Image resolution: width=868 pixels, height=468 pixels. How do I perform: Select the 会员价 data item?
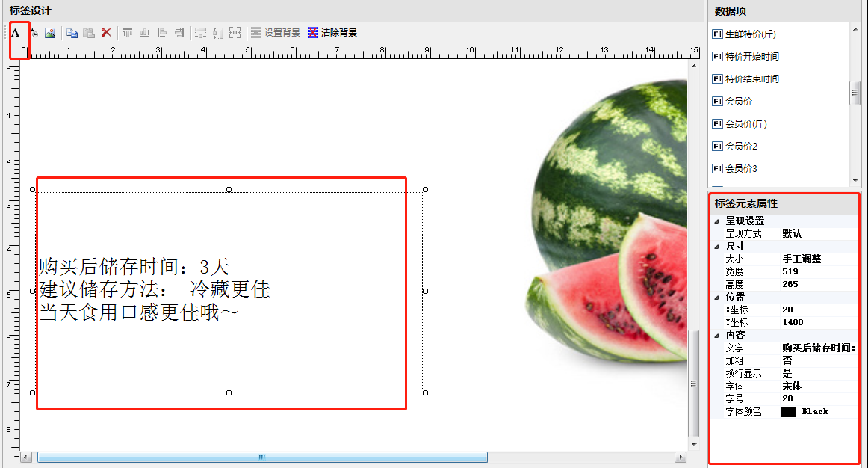tap(739, 102)
